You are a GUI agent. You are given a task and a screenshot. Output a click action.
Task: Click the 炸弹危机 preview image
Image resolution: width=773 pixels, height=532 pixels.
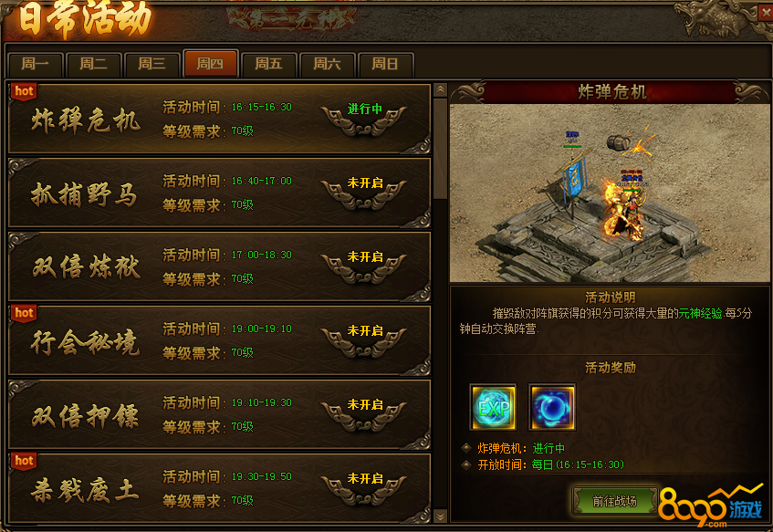(610, 193)
